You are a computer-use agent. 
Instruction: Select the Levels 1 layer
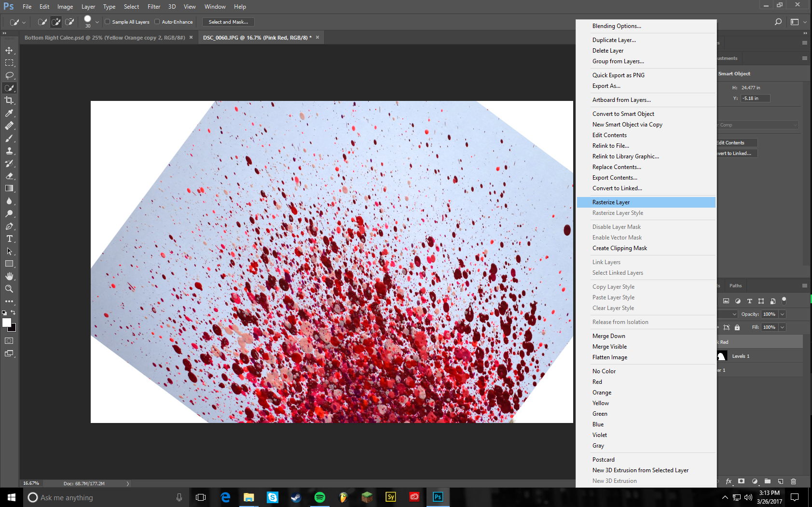point(760,356)
